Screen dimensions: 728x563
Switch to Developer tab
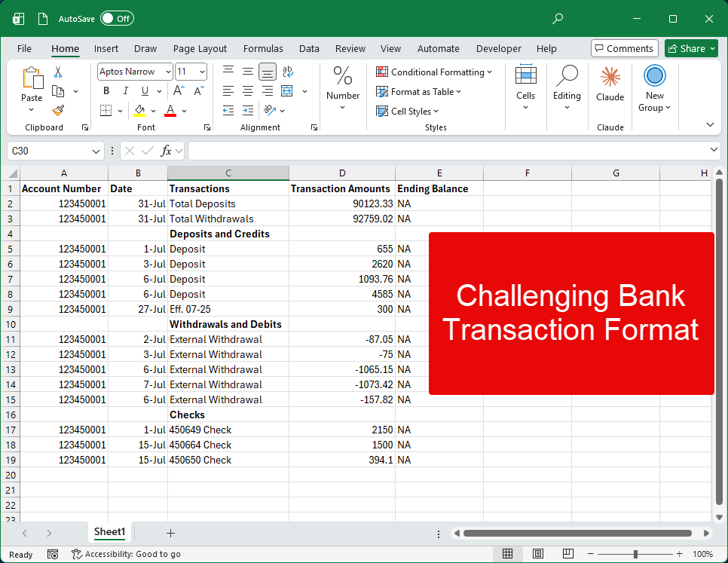pyautogui.click(x=498, y=49)
